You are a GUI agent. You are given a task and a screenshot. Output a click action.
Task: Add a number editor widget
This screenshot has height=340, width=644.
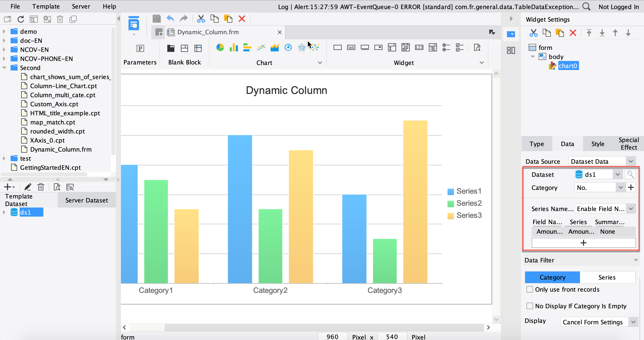click(419, 47)
